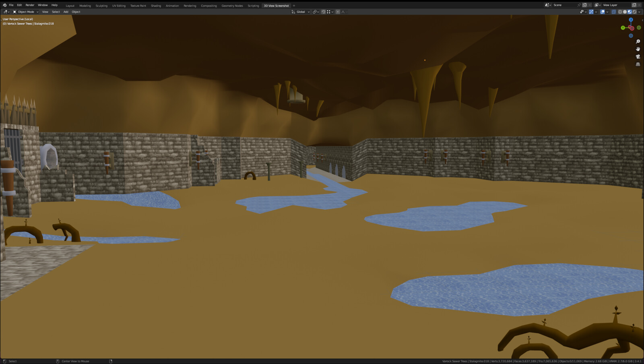Toggle viewport gizmos display
This screenshot has height=364, width=644.
click(591, 12)
